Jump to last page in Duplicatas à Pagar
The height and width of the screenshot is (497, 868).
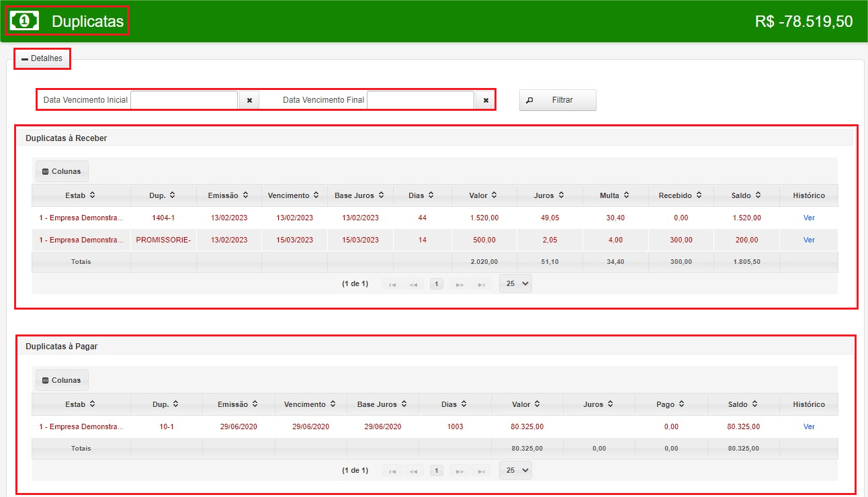tap(481, 470)
